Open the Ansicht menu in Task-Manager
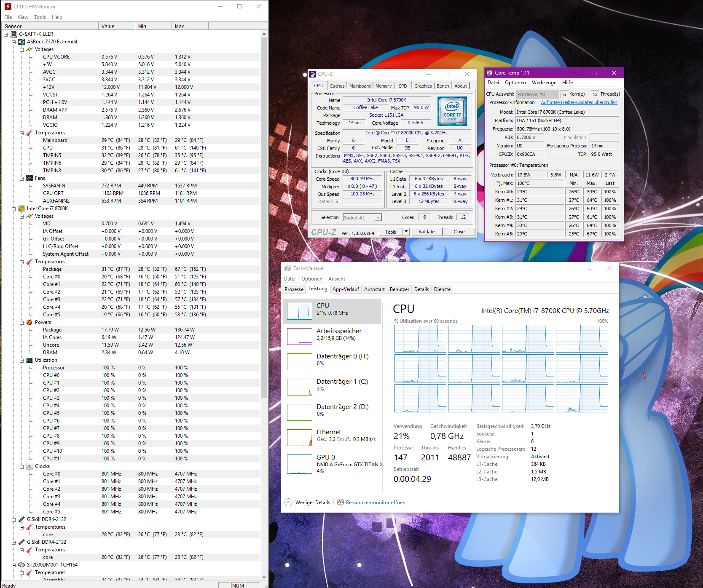 click(337, 279)
